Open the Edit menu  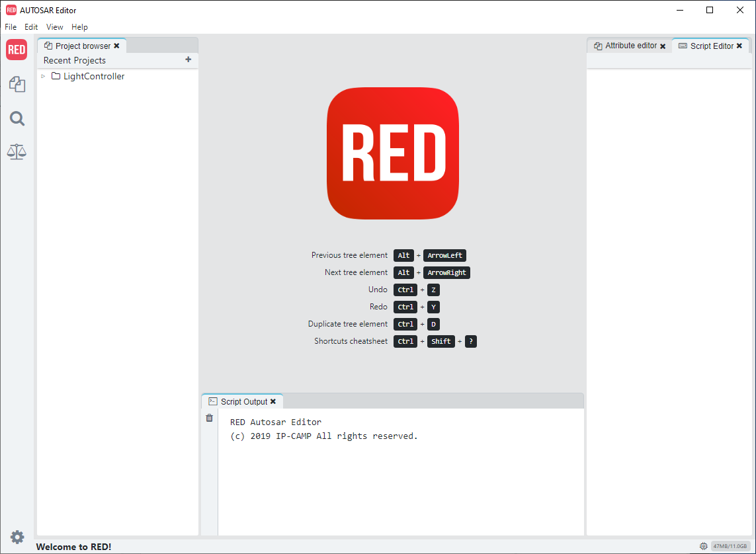(31, 27)
